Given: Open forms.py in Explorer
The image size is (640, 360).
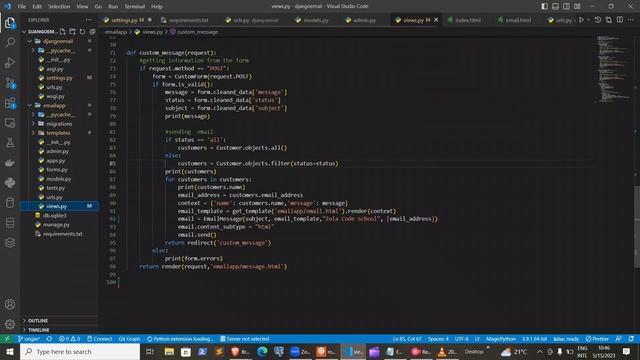Looking at the screenshot, I should coord(57,170).
